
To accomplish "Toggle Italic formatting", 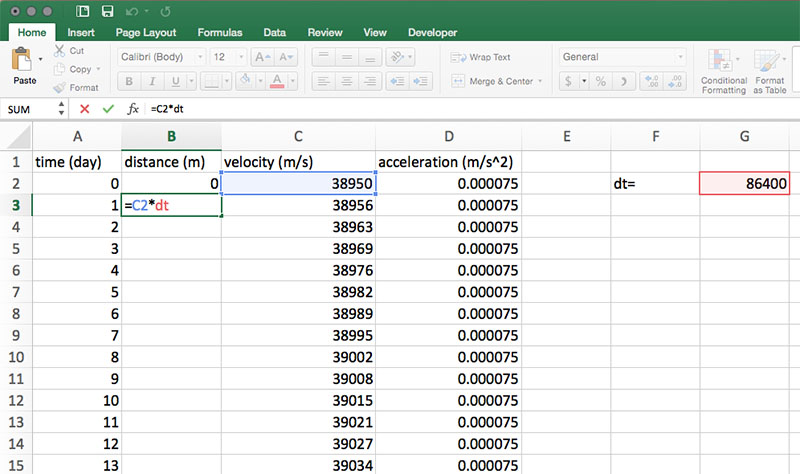I will (x=153, y=82).
